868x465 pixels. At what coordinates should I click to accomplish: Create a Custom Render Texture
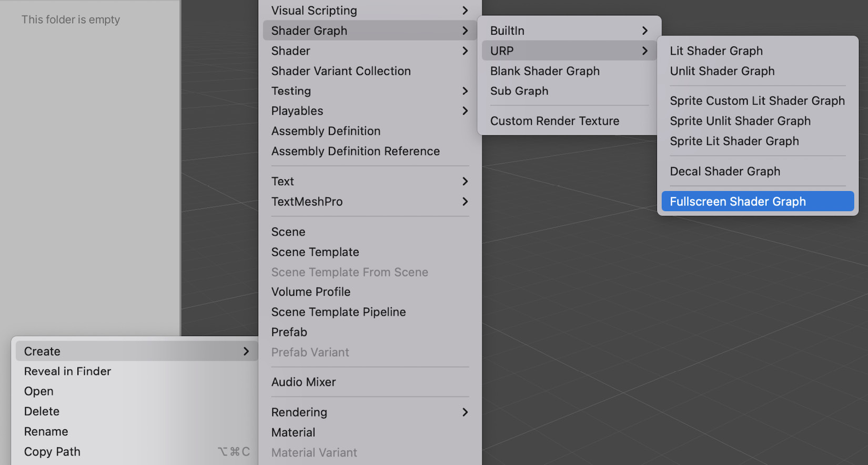(569, 121)
